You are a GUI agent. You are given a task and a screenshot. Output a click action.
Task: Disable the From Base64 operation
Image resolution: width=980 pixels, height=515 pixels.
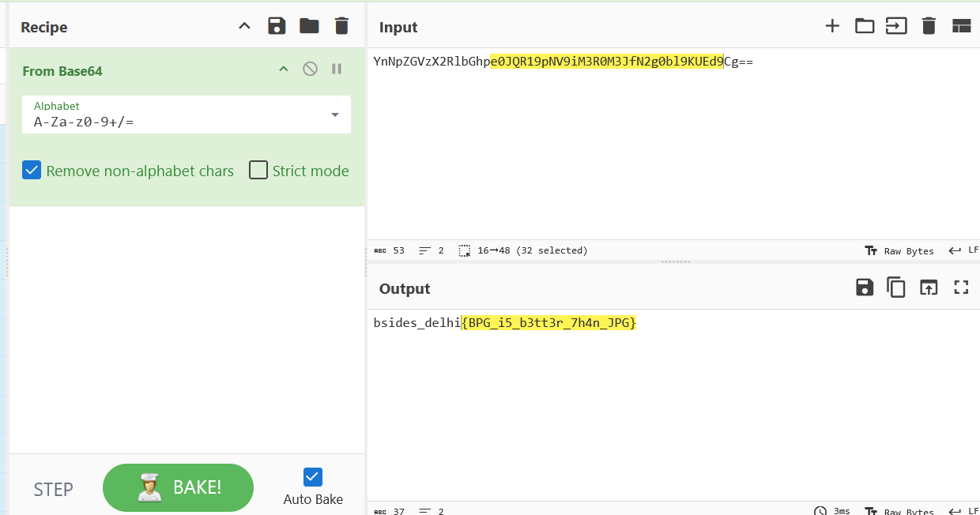coord(311,69)
